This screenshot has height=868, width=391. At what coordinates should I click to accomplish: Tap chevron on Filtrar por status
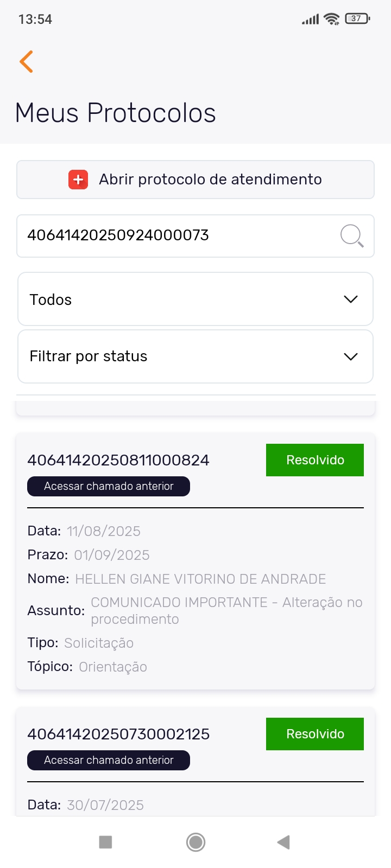pyautogui.click(x=351, y=356)
